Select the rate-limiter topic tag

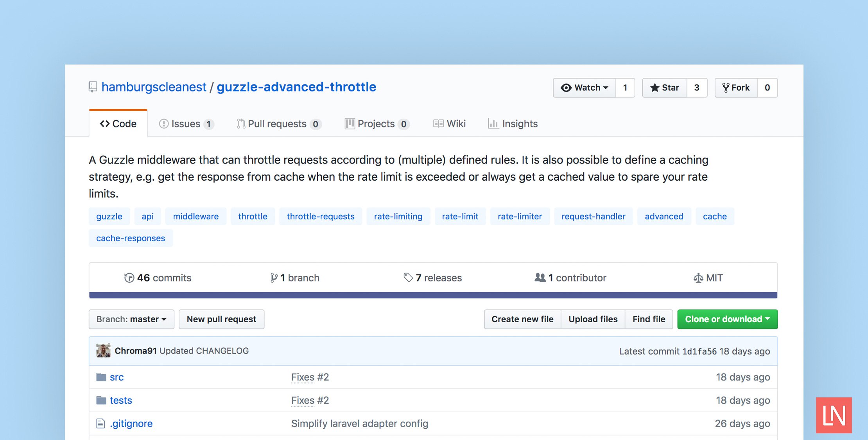520,216
